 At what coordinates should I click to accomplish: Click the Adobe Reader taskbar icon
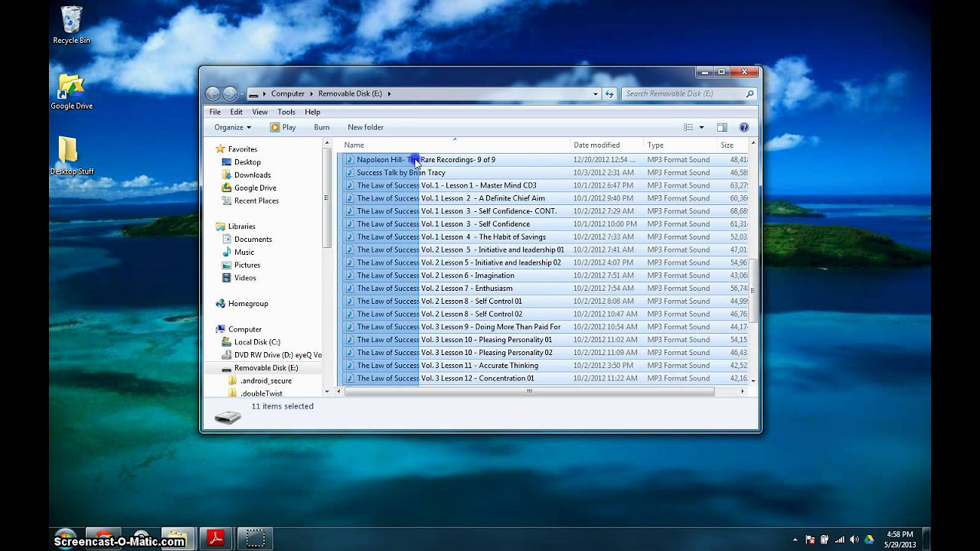coord(216,539)
